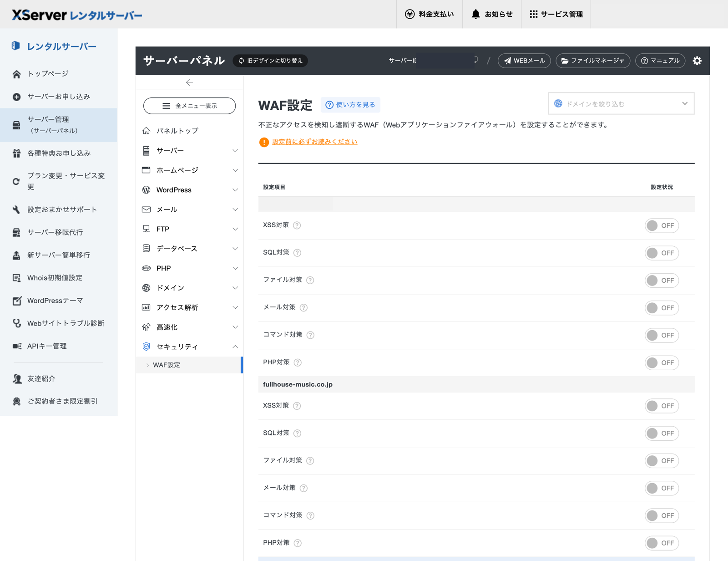Image resolution: width=728 pixels, height=561 pixels.
Task: Enable XSS対策 under fullhouse-music.co.jp
Action: [662, 406]
